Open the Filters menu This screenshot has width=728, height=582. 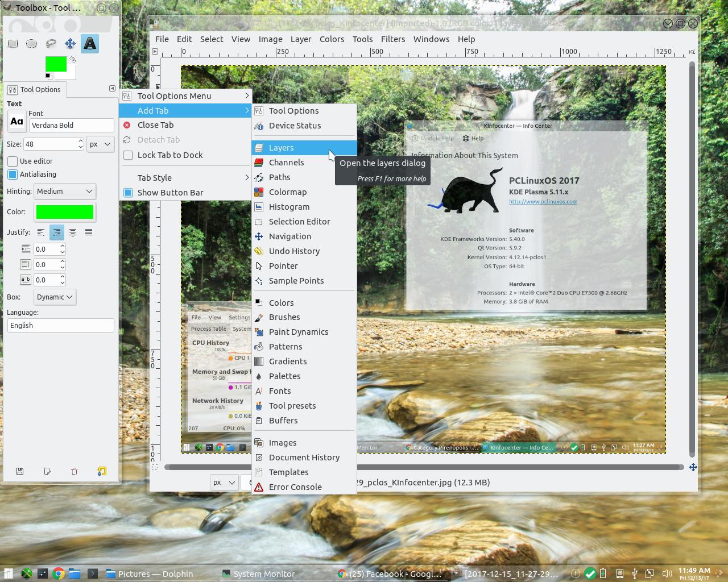point(393,39)
